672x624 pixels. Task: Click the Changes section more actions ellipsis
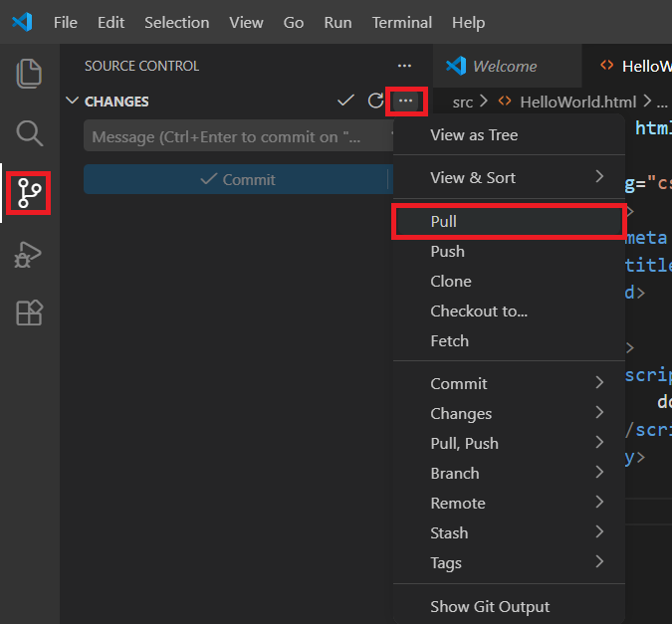coord(405,101)
